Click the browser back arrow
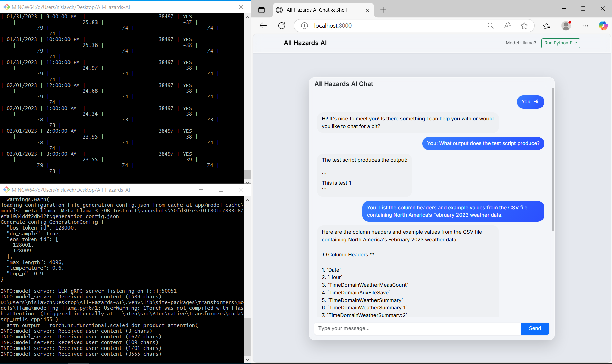Viewport: 612px width, 364px height. (263, 26)
